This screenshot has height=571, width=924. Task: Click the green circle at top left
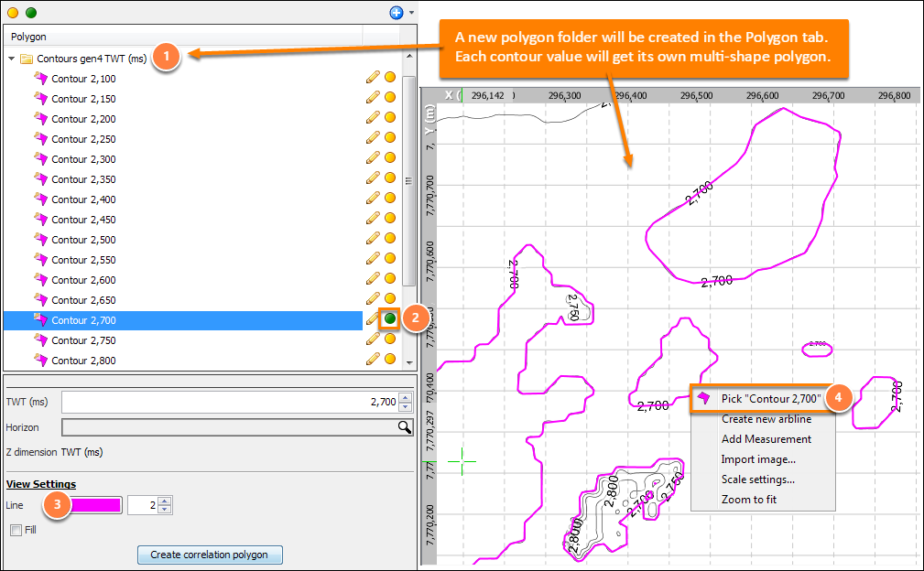pyautogui.click(x=31, y=13)
